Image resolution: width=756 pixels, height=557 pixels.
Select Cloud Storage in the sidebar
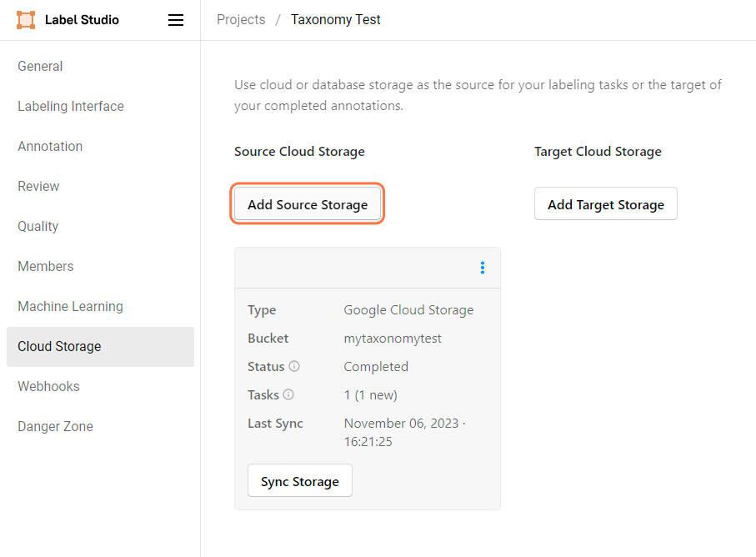click(x=59, y=346)
